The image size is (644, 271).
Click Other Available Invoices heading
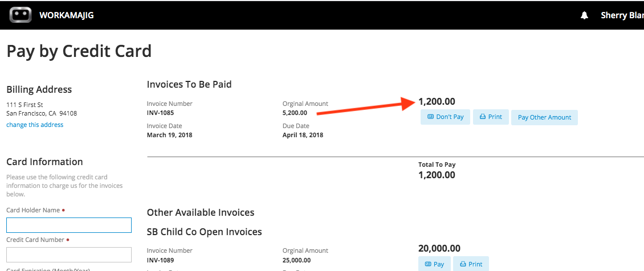[201, 212]
